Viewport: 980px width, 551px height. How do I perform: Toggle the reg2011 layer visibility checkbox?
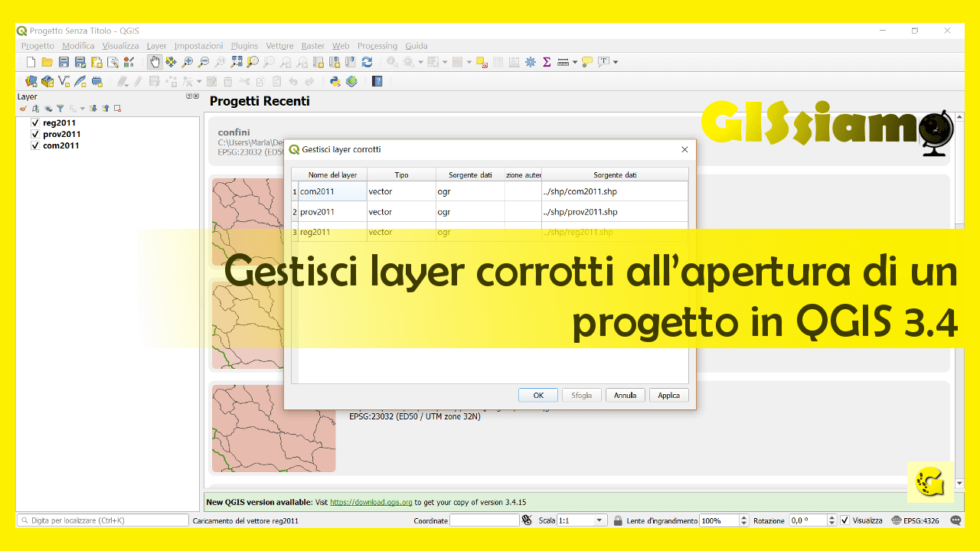click(x=35, y=122)
